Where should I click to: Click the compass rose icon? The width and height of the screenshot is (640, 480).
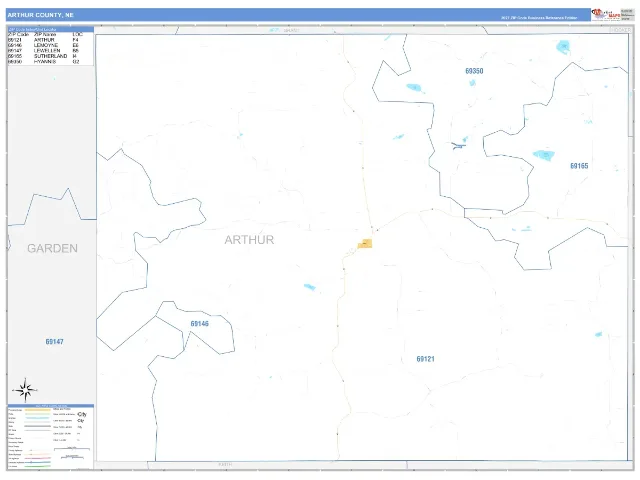tap(25, 390)
